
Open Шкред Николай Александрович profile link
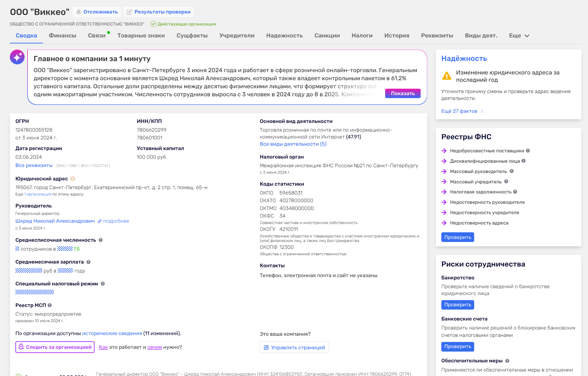click(x=55, y=221)
